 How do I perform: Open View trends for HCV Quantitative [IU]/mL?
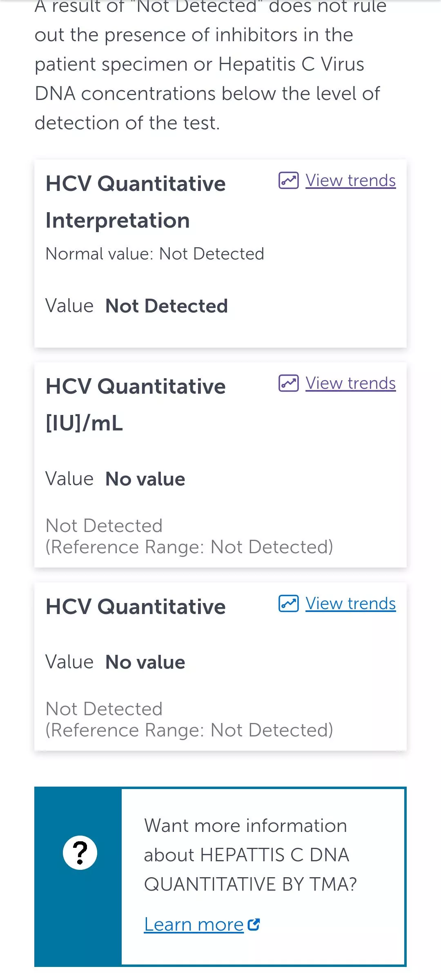350,383
